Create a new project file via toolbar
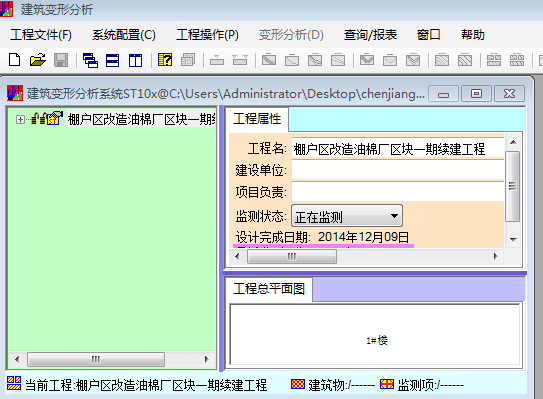Viewport: 543px width, 399px height. pos(15,60)
